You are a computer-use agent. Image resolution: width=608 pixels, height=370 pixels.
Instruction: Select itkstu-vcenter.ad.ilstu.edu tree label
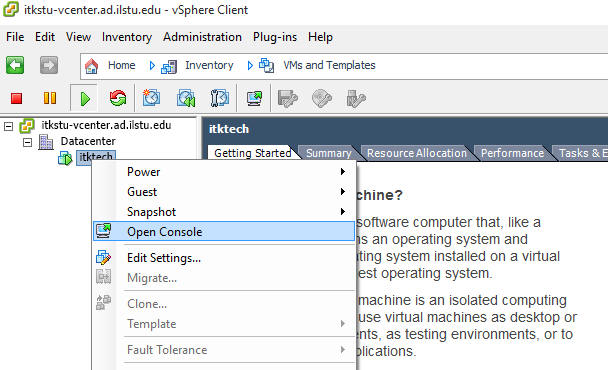tap(106, 125)
